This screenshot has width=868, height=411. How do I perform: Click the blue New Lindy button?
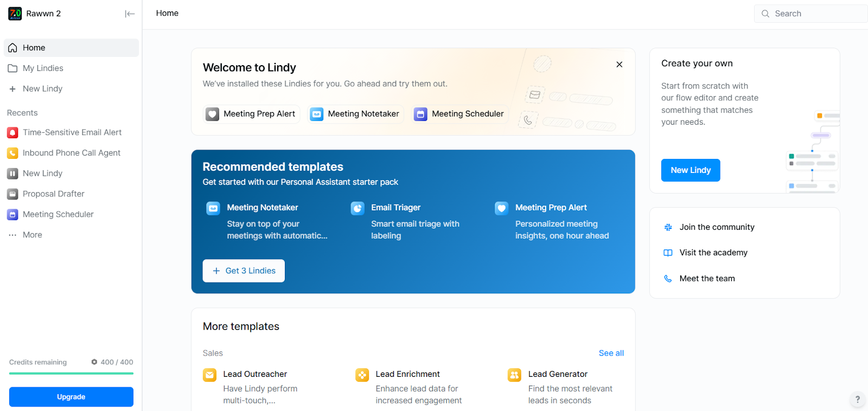691,170
